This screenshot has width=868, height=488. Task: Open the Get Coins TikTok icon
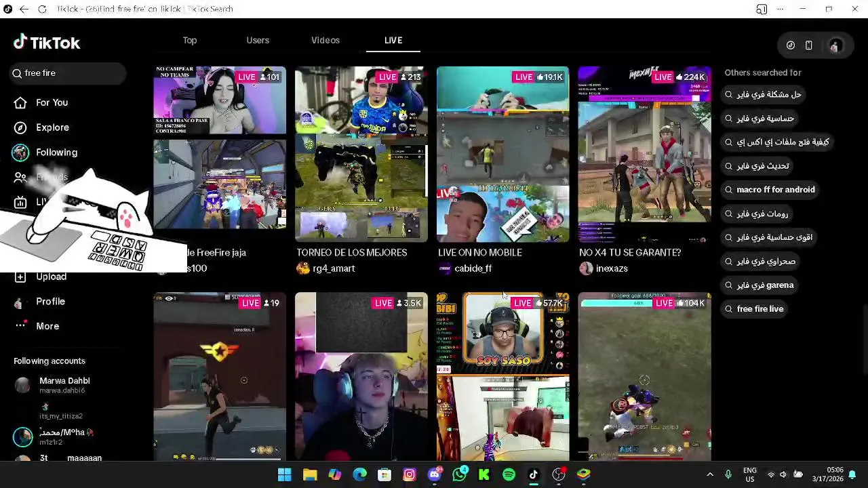pyautogui.click(x=791, y=45)
